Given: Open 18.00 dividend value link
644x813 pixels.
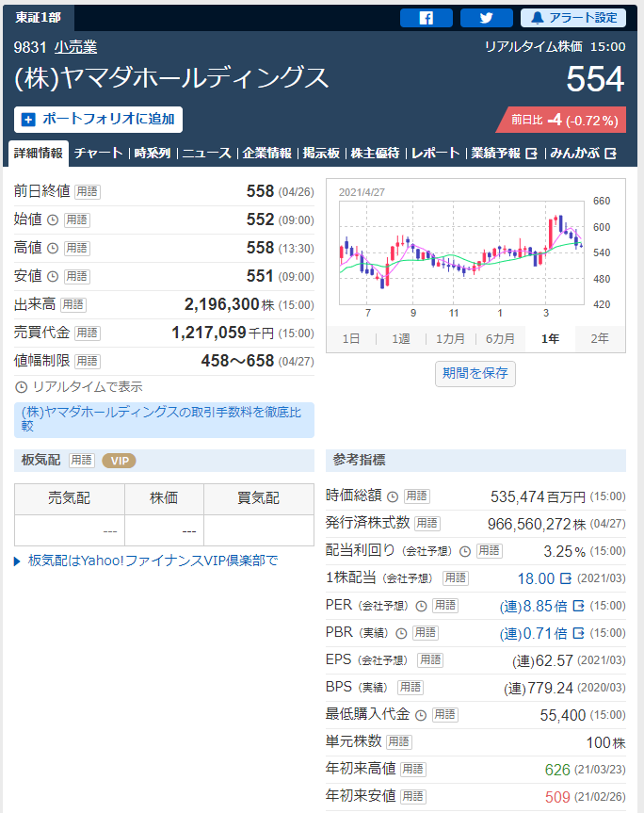Looking at the screenshot, I should (544, 578).
